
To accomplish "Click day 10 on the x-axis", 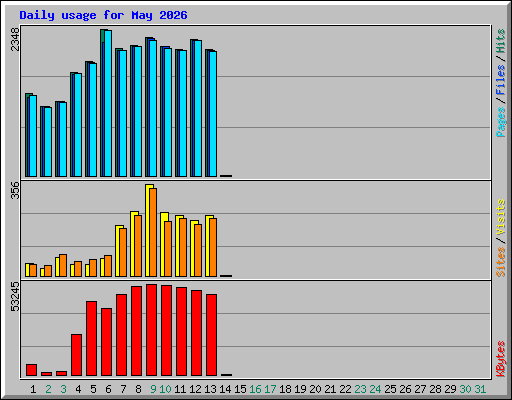I will pyautogui.click(x=165, y=389).
